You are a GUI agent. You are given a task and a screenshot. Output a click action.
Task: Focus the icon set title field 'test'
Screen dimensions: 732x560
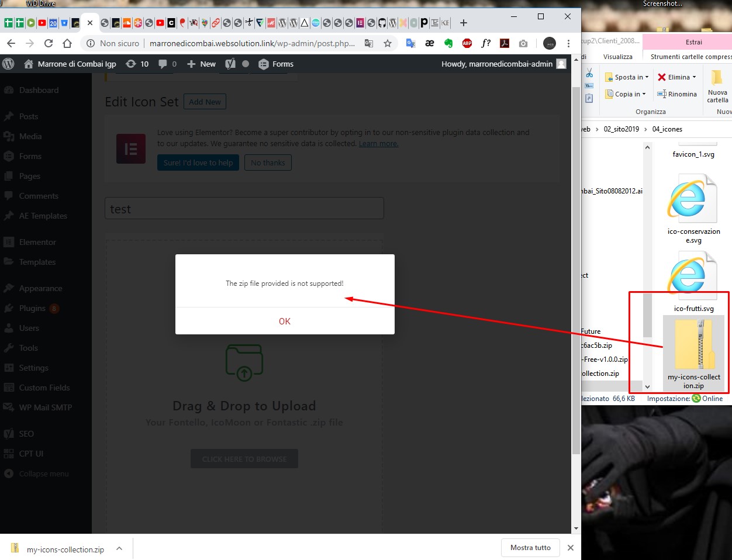244,209
